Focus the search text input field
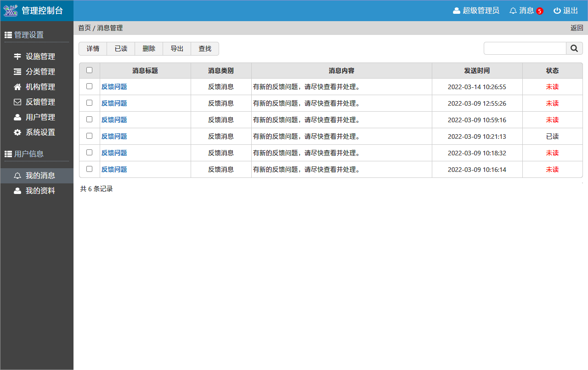Image resolution: width=588 pixels, height=370 pixels. pos(525,48)
